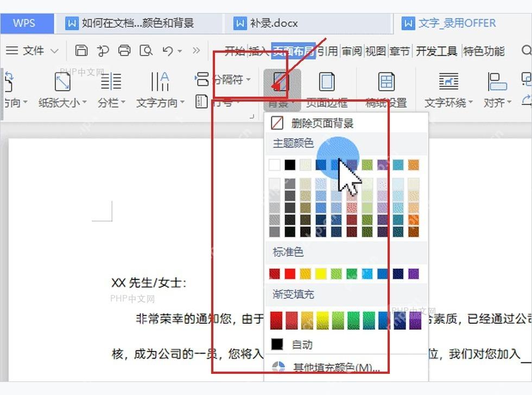Click the export to PDF icon
The height and width of the screenshot is (395, 532).
103,51
